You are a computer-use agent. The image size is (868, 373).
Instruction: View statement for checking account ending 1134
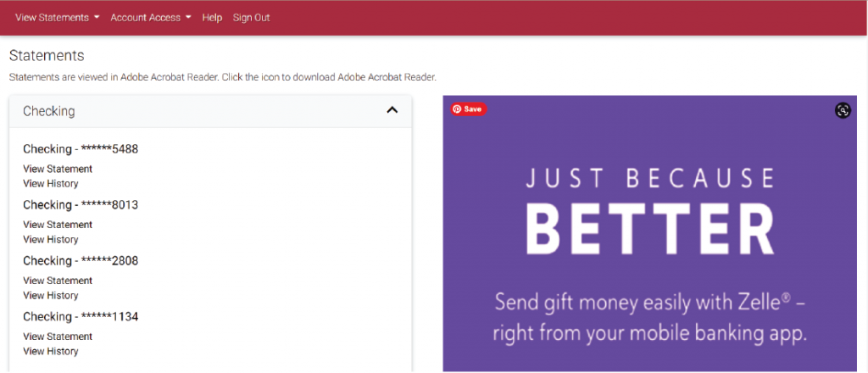[x=58, y=337]
